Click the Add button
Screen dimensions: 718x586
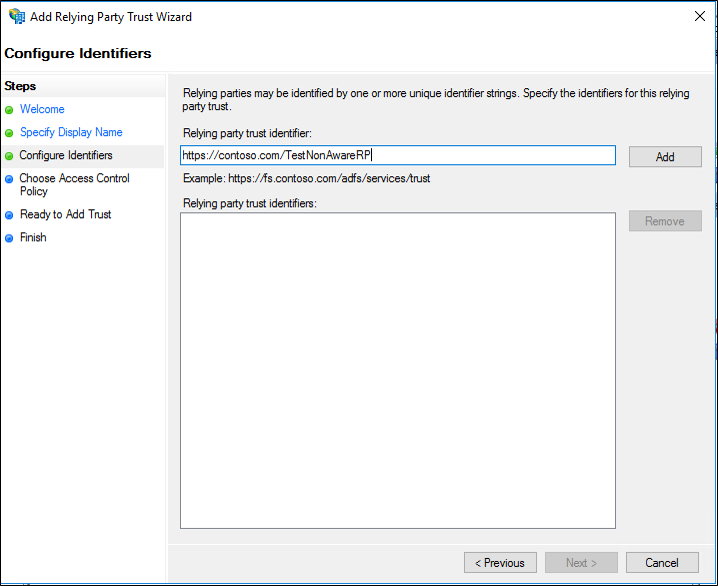coord(665,157)
